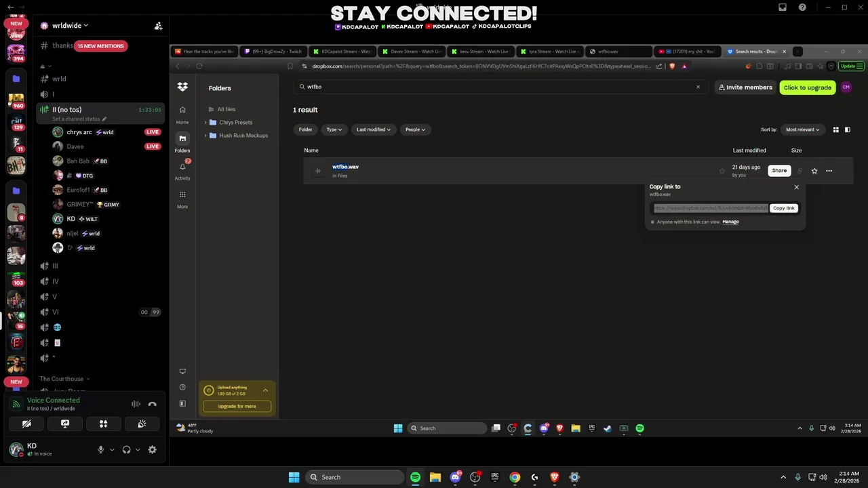The height and width of the screenshot is (488, 868).
Task: Join voice channel III
Action: tap(56, 266)
